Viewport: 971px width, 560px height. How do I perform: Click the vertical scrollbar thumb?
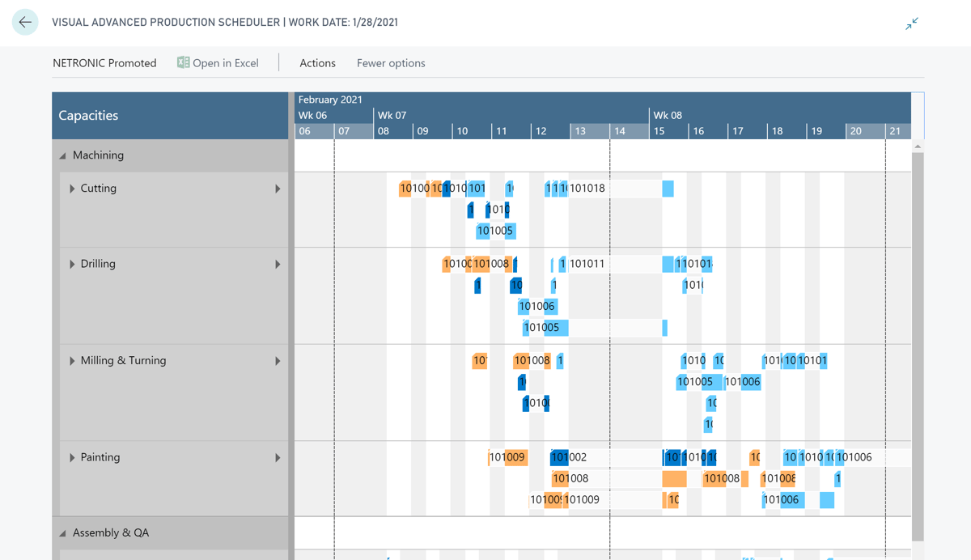[x=918, y=346]
